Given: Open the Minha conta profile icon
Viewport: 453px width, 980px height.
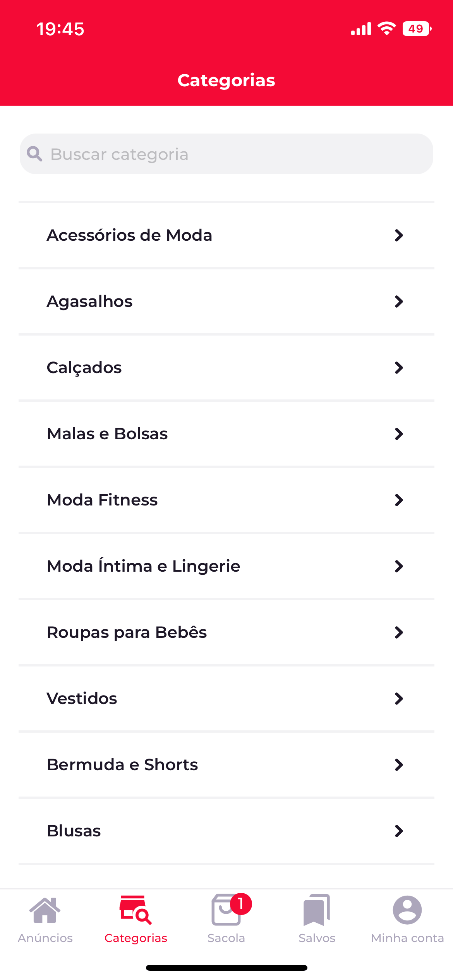Looking at the screenshot, I should click(407, 910).
